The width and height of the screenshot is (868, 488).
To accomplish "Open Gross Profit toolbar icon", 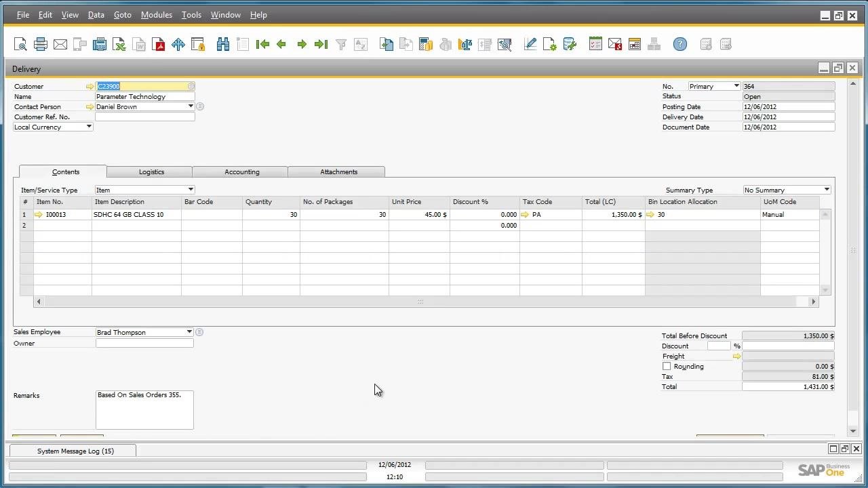I will click(x=465, y=45).
